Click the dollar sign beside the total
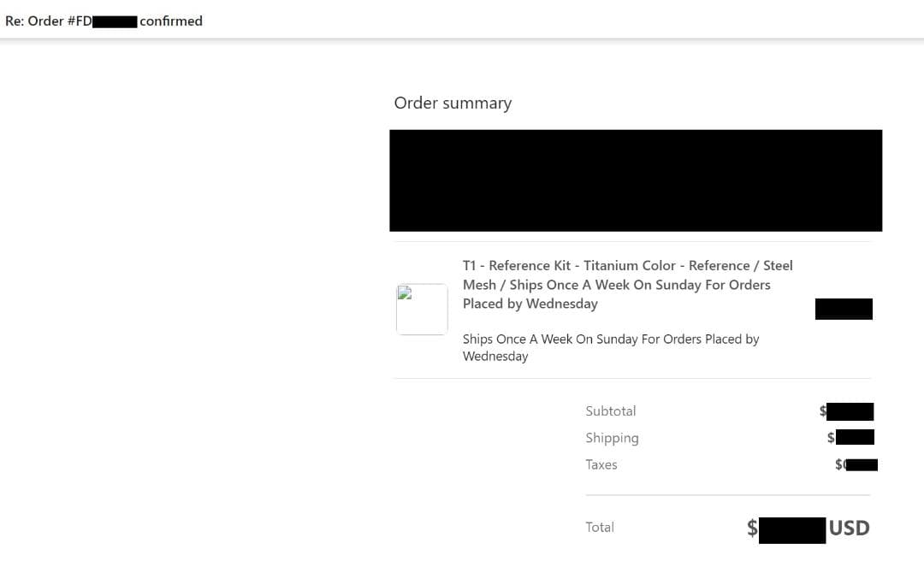Image resolution: width=924 pixels, height=567 pixels. tap(752, 529)
